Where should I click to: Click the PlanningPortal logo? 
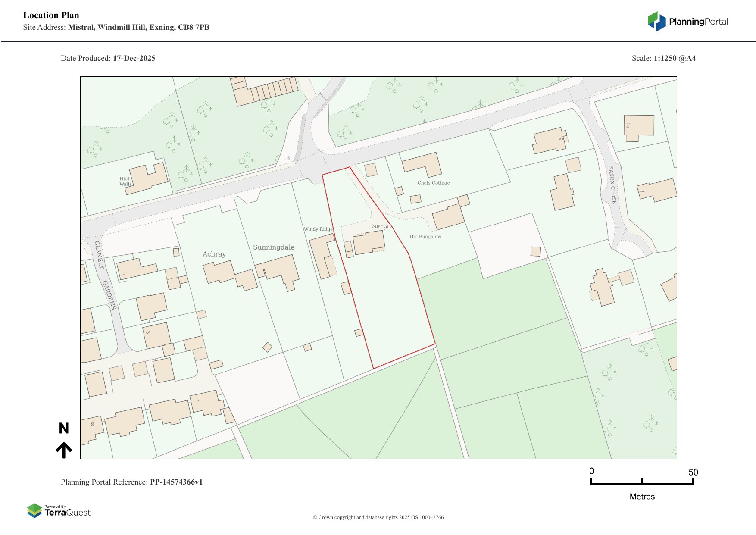[x=688, y=22]
